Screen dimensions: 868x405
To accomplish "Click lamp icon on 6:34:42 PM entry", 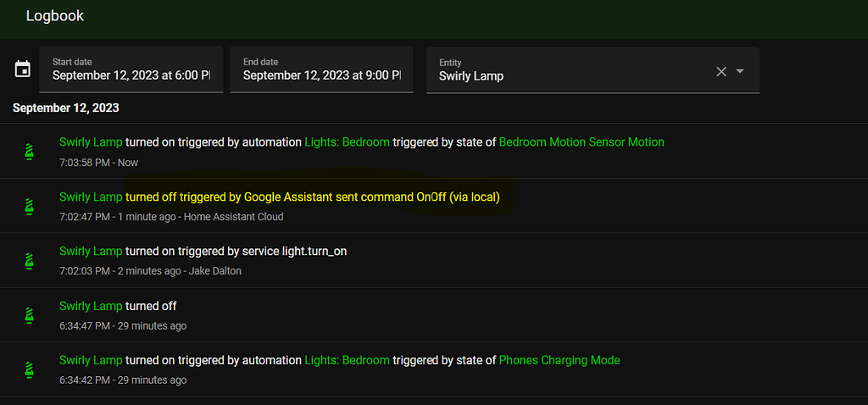I will point(30,369).
